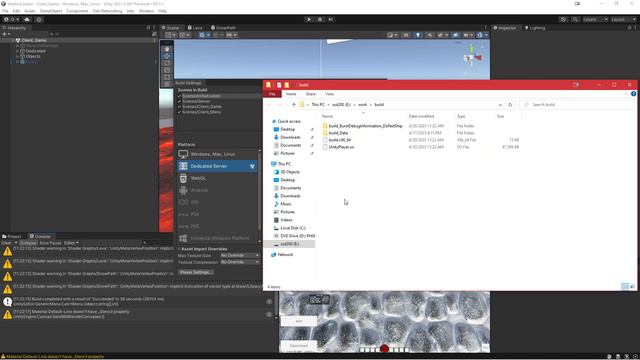
Task: Click Player Settings button
Action: [196, 272]
